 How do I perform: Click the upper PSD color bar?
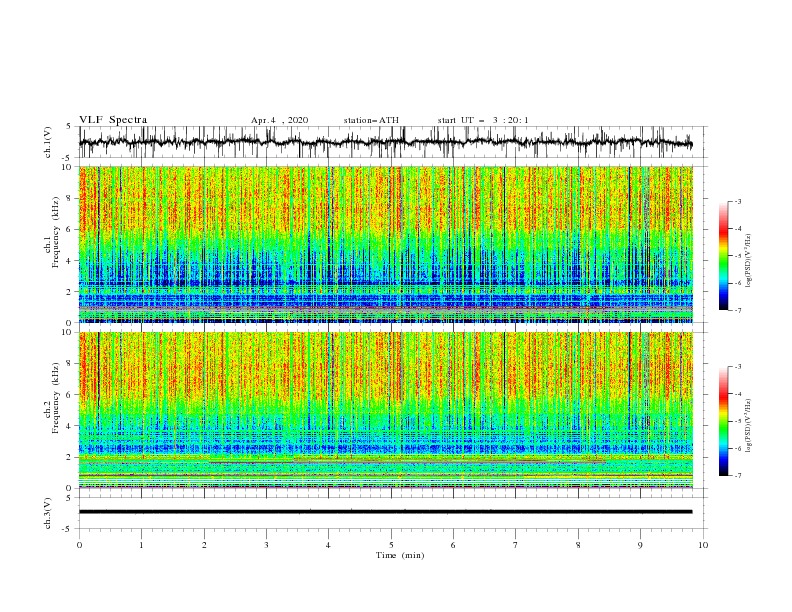tap(723, 256)
